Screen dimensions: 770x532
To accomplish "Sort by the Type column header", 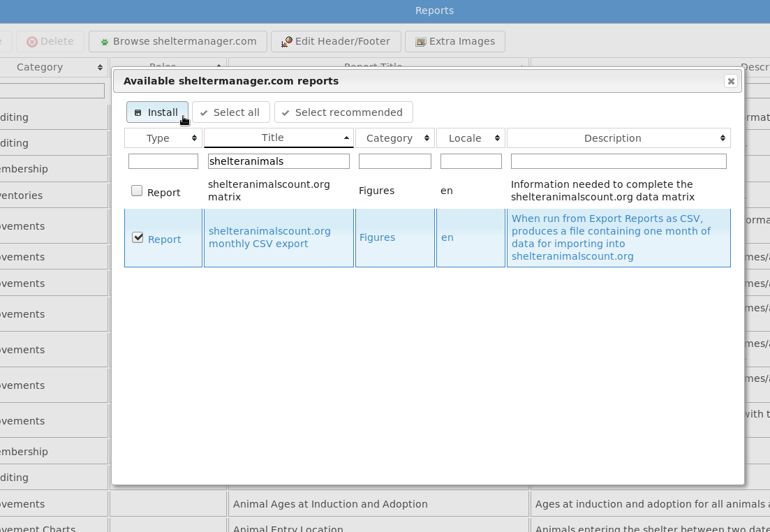I will 163,138.
